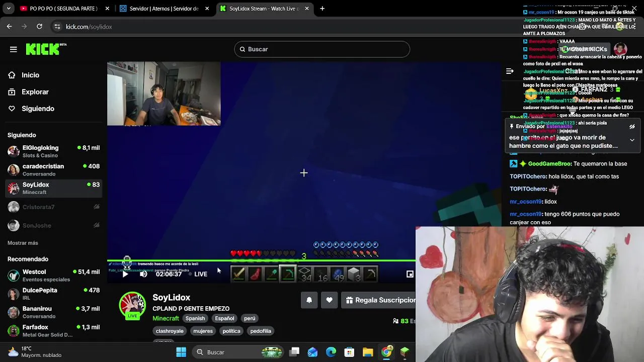
Task: Close the PO PO PO tab
Action: point(107,9)
